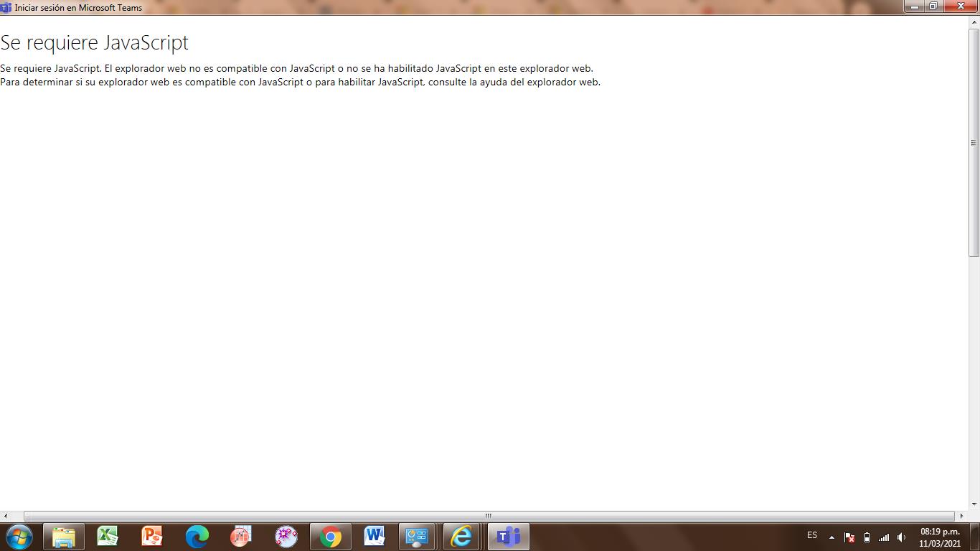980x551 pixels.
Task: Click 'Iniciar sesión en Microsoft Teams' window title
Action: pyautogui.click(x=78, y=8)
